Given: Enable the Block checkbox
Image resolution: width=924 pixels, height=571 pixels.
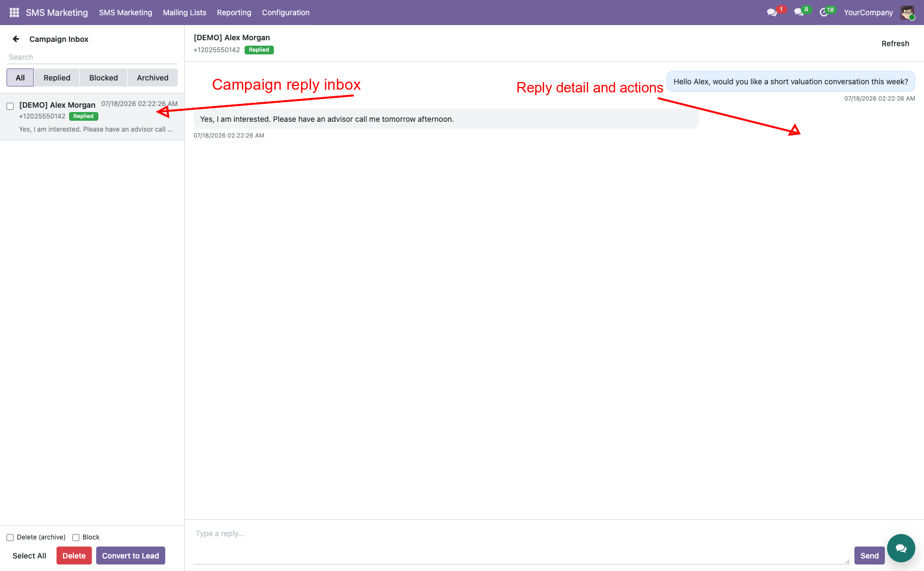Looking at the screenshot, I should [76, 537].
